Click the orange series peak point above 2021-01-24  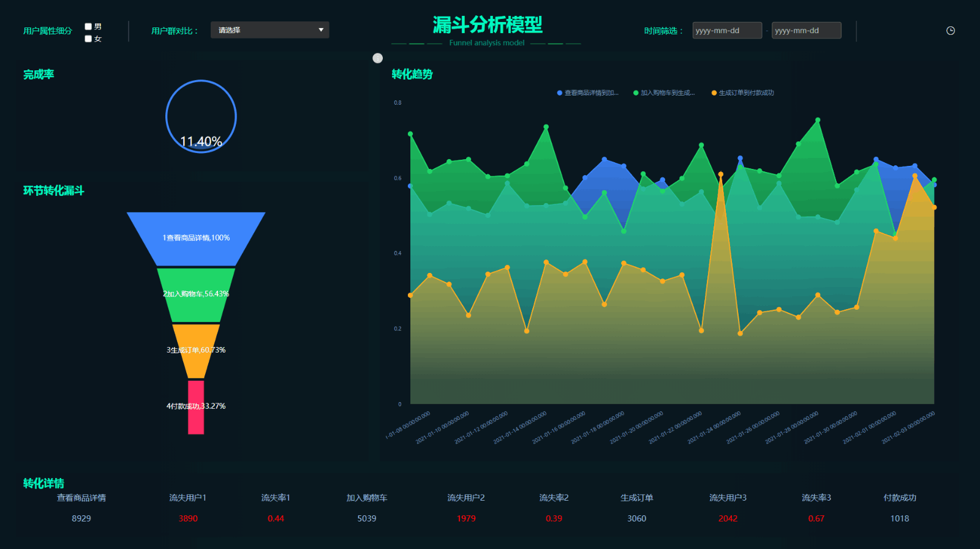tap(721, 174)
